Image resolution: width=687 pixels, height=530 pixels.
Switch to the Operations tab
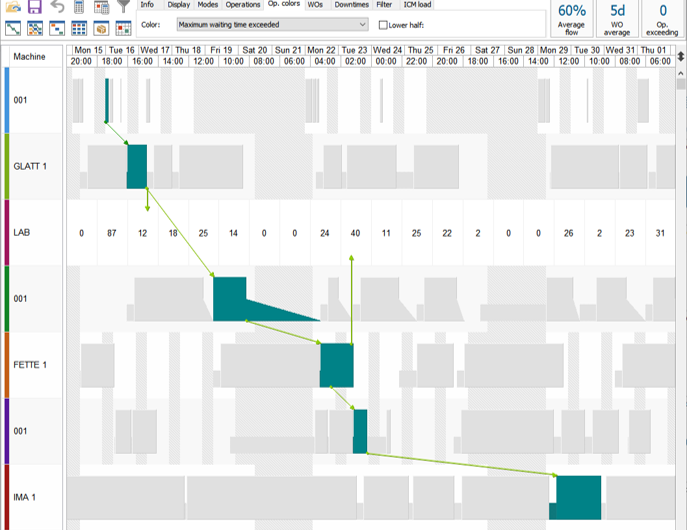point(243,5)
